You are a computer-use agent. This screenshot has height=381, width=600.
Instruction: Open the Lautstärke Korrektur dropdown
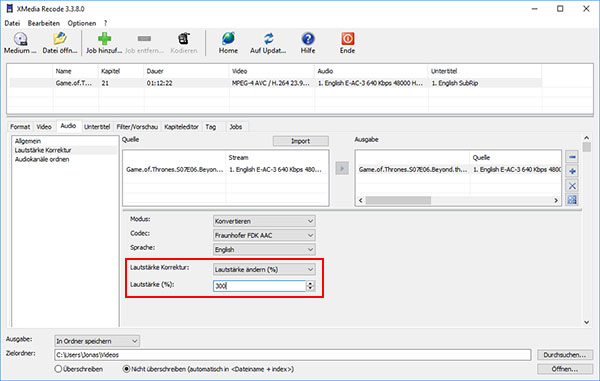tap(264, 269)
